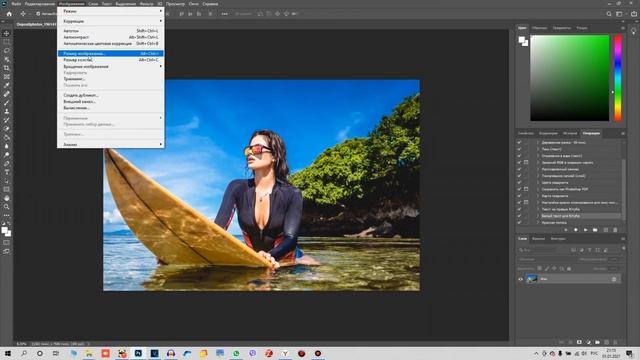
Task: Select the Frame tool
Action: coord(7,76)
